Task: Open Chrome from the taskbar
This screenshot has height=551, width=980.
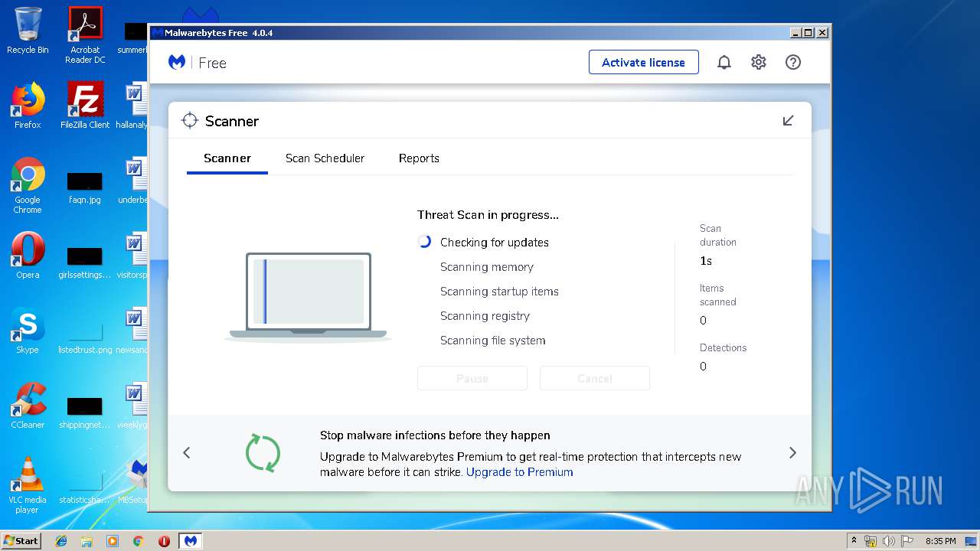Action: click(x=138, y=541)
